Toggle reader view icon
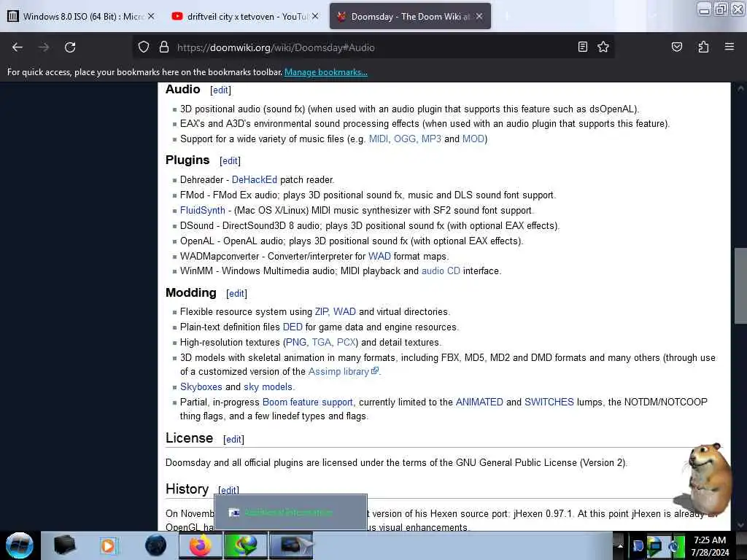Image resolution: width=747 pixels, height=560 pixels. click(582, 47)
